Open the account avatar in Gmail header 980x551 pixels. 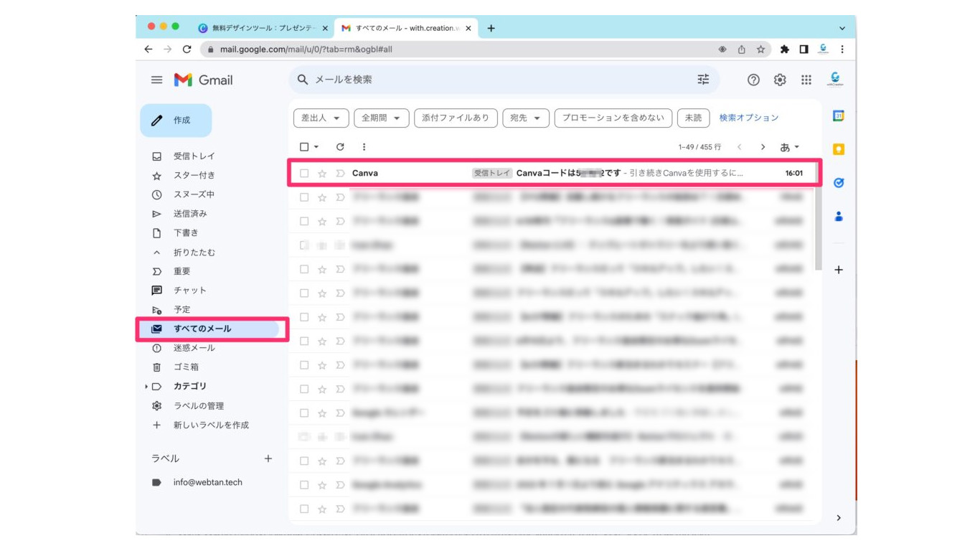point(835,79)
